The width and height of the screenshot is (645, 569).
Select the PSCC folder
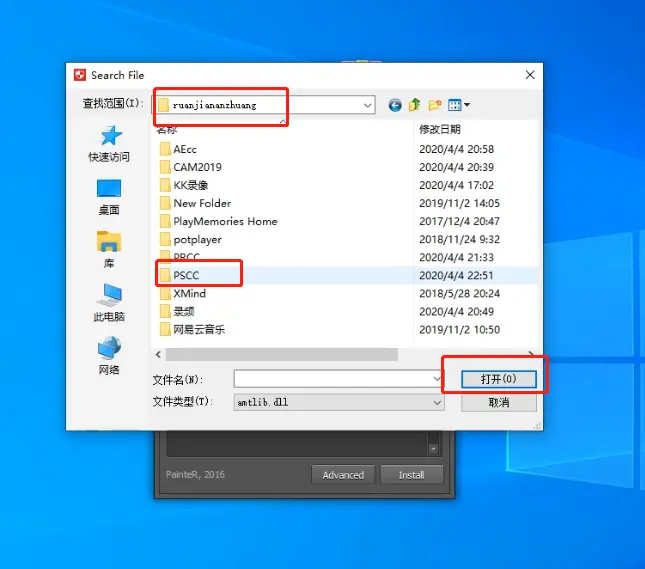(x=179, y=275)
